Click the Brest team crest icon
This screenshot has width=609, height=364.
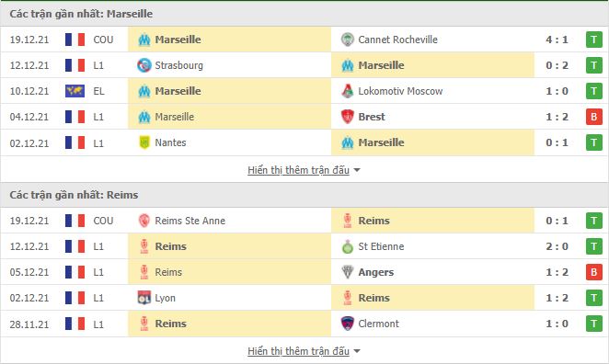tap(347, 117)
